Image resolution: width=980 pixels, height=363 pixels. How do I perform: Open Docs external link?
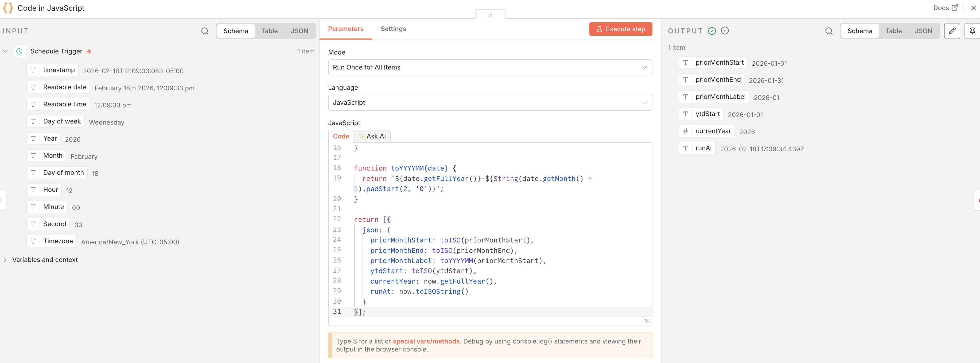pyautogui.click(x=945, y=7)
